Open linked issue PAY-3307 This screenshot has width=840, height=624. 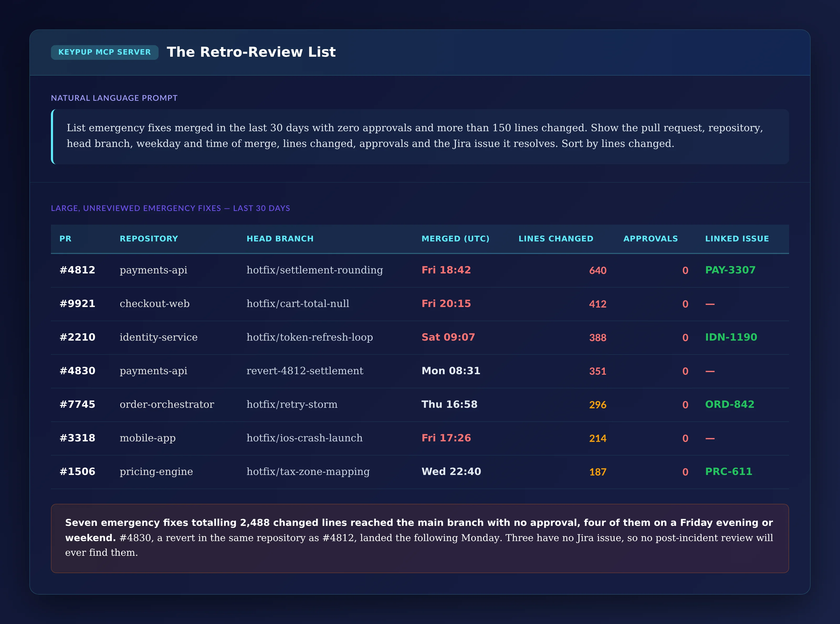(x=730, y=270)
